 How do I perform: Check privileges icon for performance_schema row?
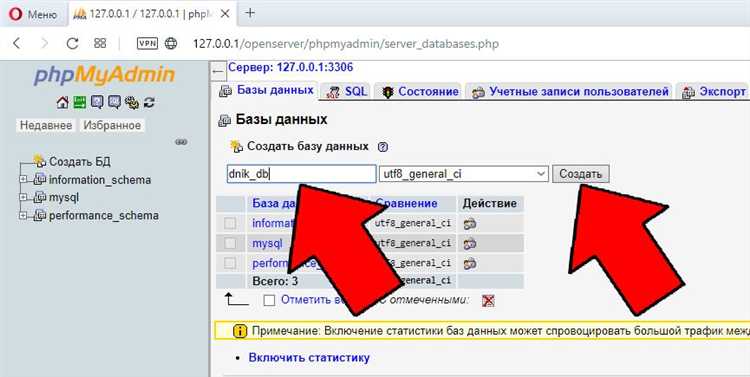470,263
